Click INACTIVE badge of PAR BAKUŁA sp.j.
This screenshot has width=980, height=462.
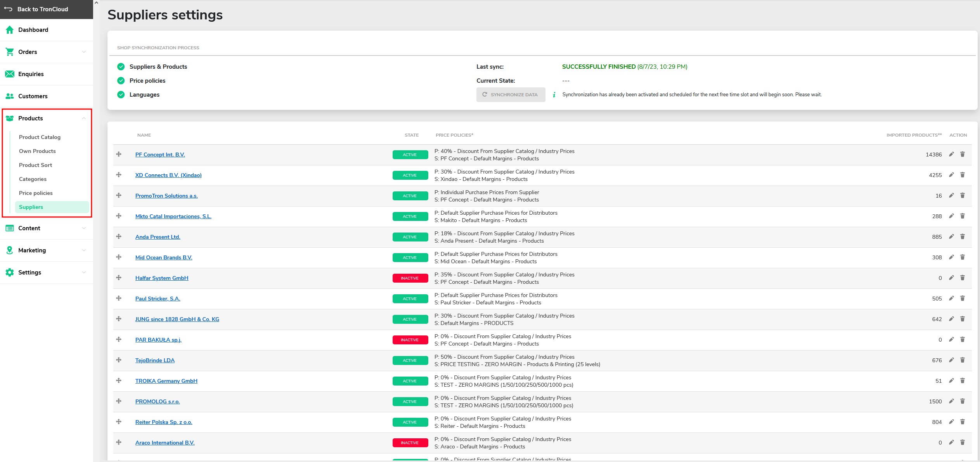[x=410, y=340]
